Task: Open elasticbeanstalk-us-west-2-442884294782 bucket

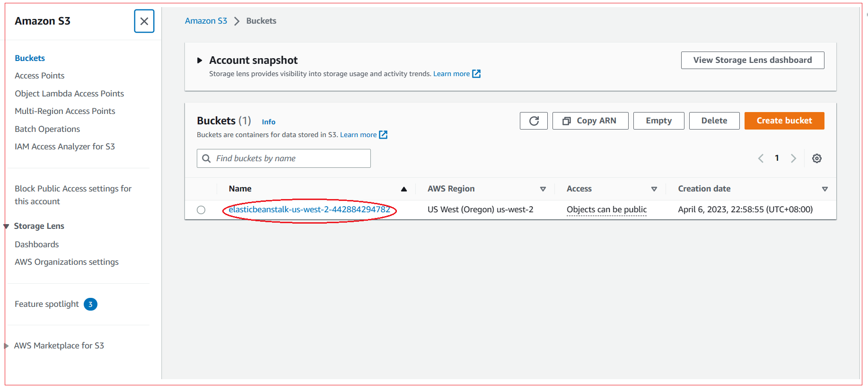Action: (309, 209)
